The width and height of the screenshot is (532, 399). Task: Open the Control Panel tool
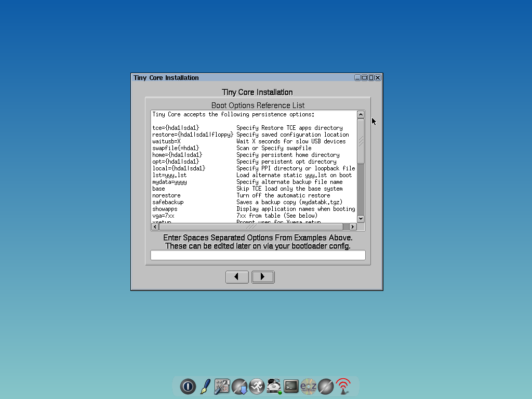coord(222,387)
